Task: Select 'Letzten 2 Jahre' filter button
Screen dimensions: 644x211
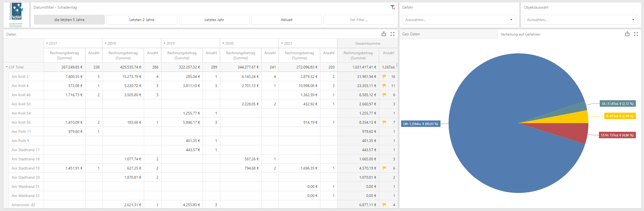Action: point(142,20)
